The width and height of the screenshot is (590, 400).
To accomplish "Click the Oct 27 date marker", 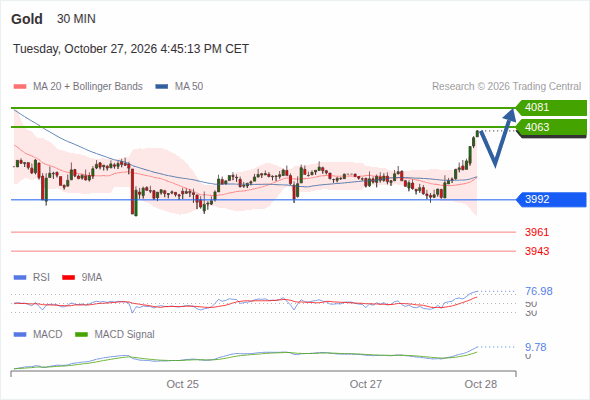I will [366, 384].
